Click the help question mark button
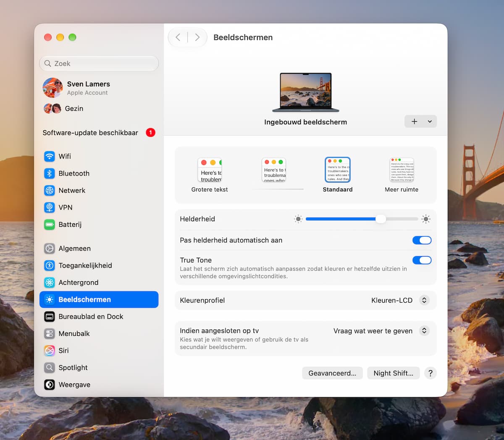504x440 pixels. click(x=430, y=373)
